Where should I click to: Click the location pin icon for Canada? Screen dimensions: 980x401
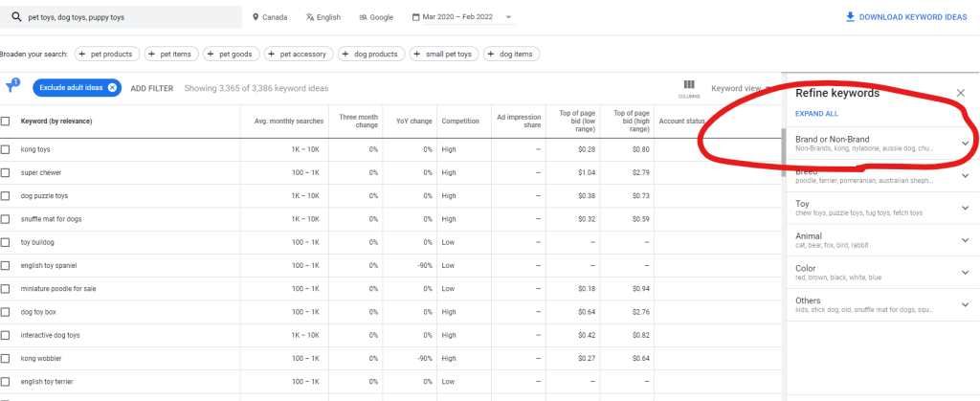255,17
